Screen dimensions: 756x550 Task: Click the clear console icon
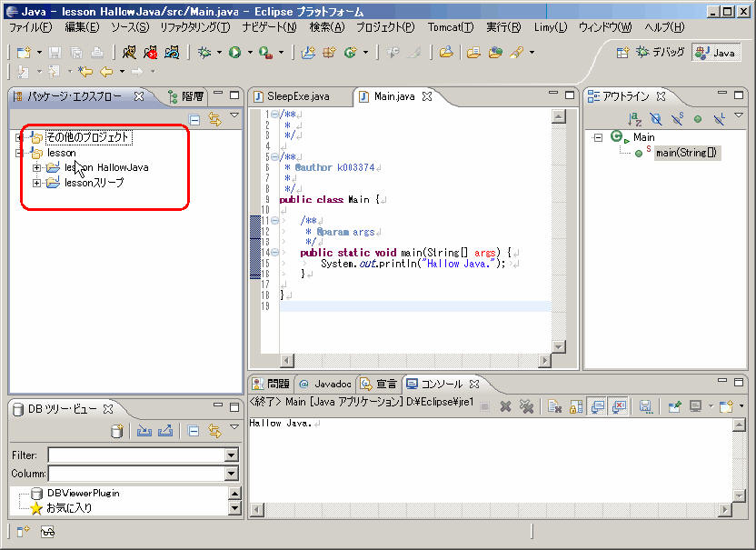click(554, 406)
